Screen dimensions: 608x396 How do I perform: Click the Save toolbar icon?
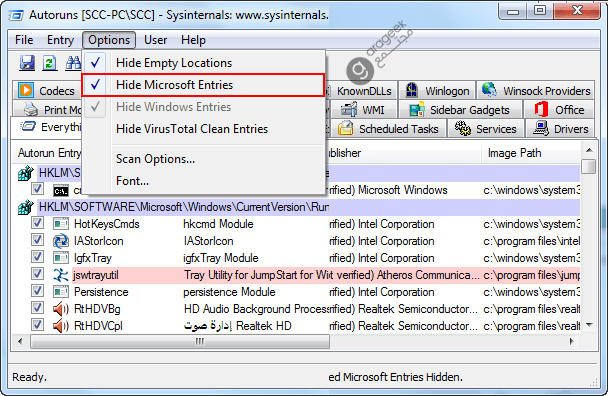(x=27, y=63)
